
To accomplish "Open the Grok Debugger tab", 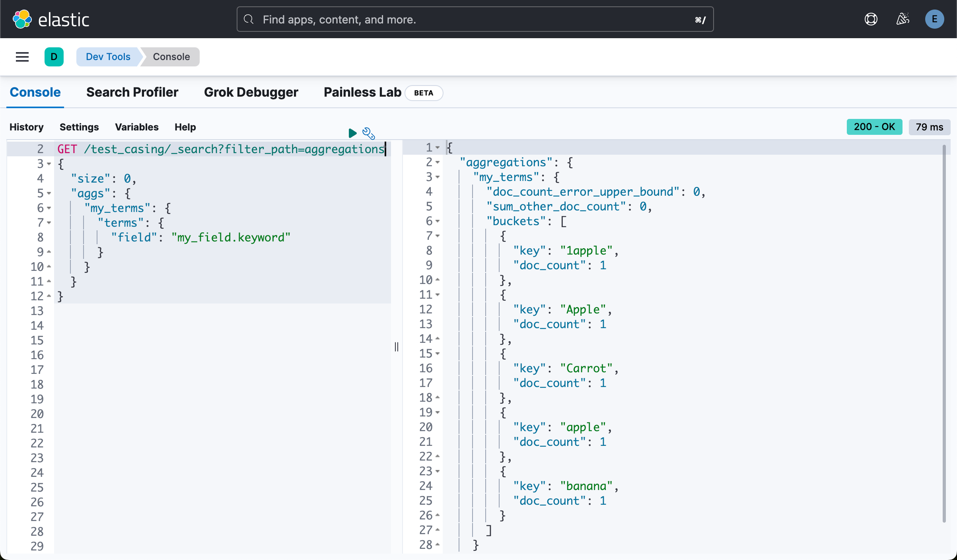I will click(x=251, y=92).
